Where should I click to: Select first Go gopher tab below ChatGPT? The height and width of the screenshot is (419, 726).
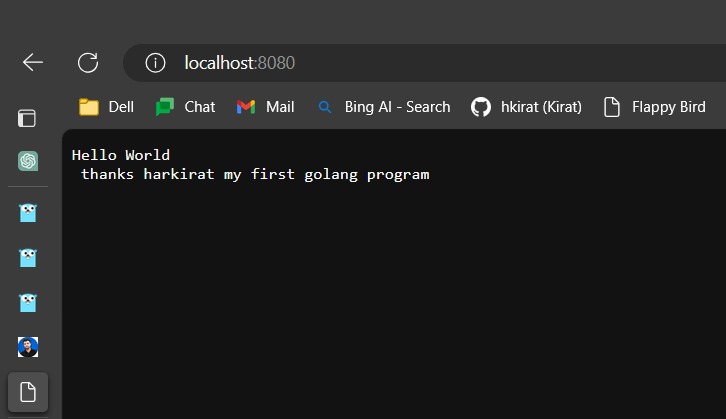point(28,213)
